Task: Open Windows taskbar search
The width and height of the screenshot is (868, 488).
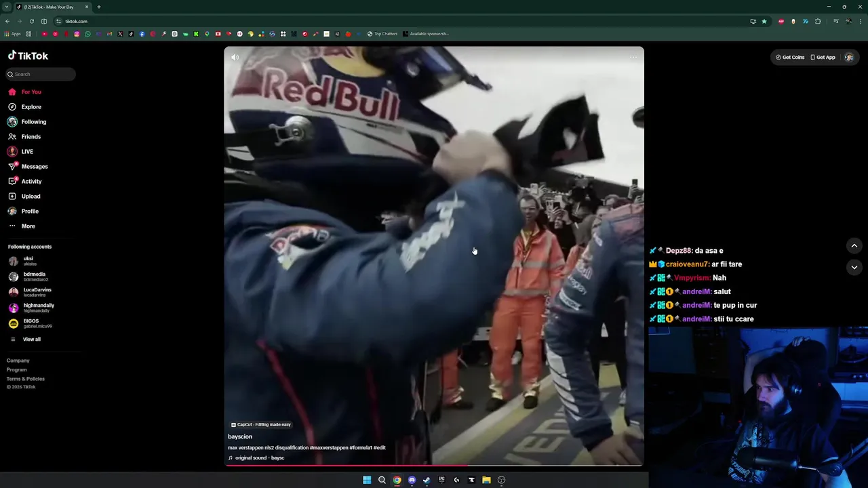Action: tap(382, 480)
